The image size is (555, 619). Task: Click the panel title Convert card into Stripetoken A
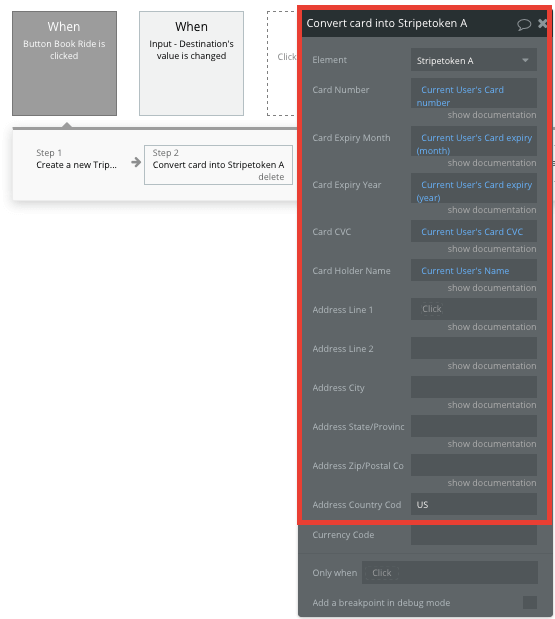[387, 23]
